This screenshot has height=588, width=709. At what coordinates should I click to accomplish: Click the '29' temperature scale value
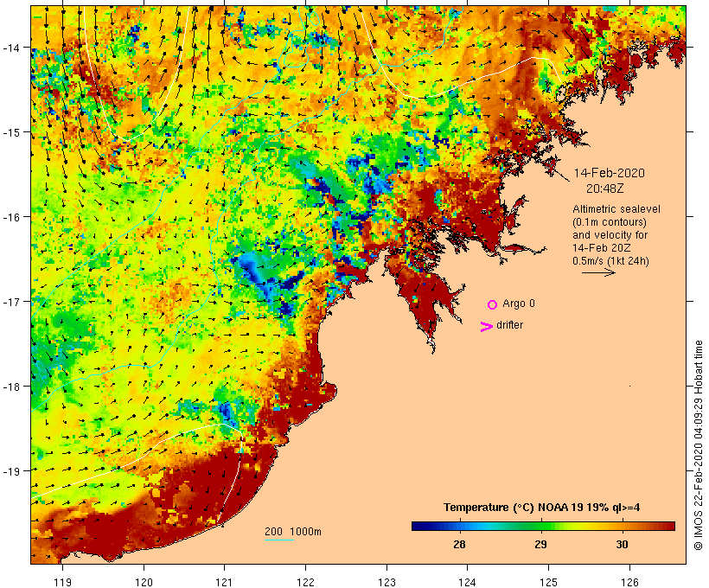coord(540,544)
